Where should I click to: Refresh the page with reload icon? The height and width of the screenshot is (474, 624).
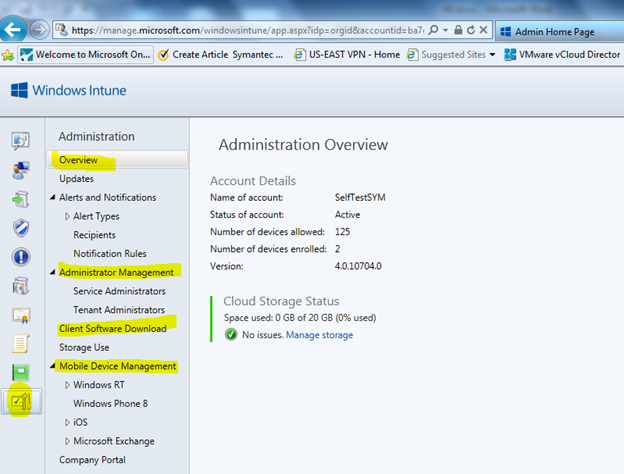click(x=471, y=30)
